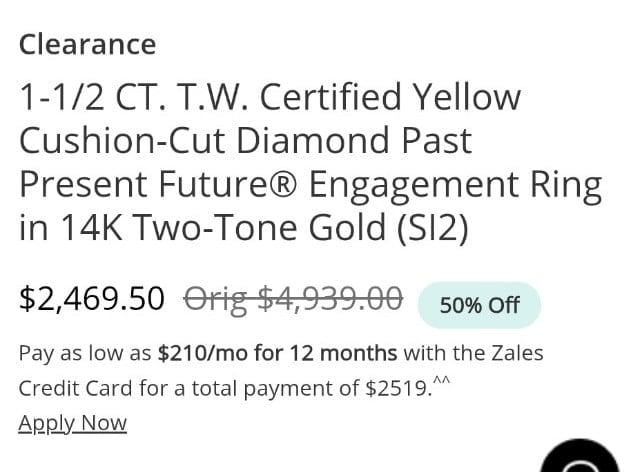Click the Credit Card words in financing line
The height and width of the screenshot is (472, 624).
click(x=75, y=388)
